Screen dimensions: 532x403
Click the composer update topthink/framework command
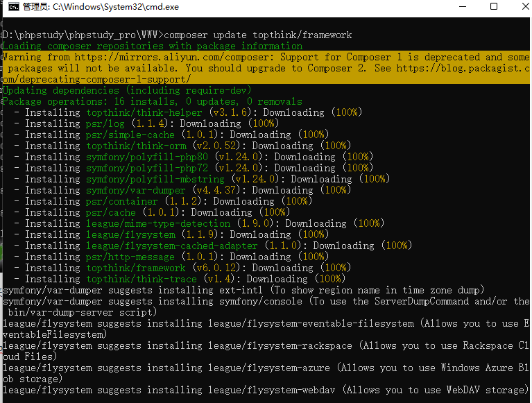click(258, 35)
